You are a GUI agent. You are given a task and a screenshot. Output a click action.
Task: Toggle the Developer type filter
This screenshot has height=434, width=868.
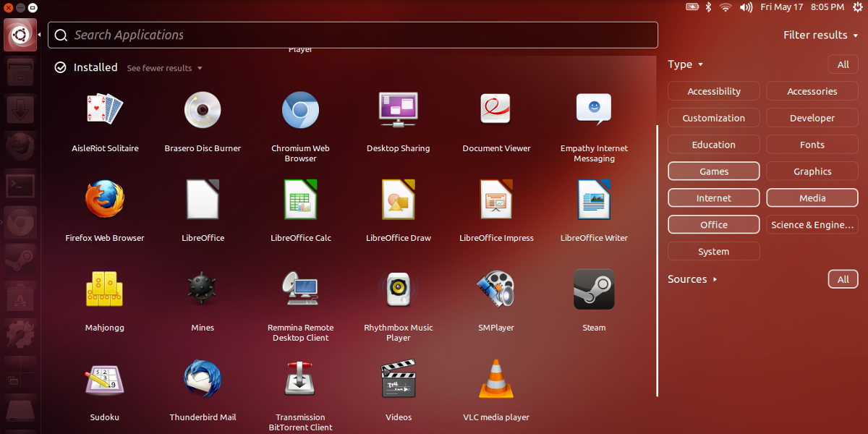click(x=812, y=118)
